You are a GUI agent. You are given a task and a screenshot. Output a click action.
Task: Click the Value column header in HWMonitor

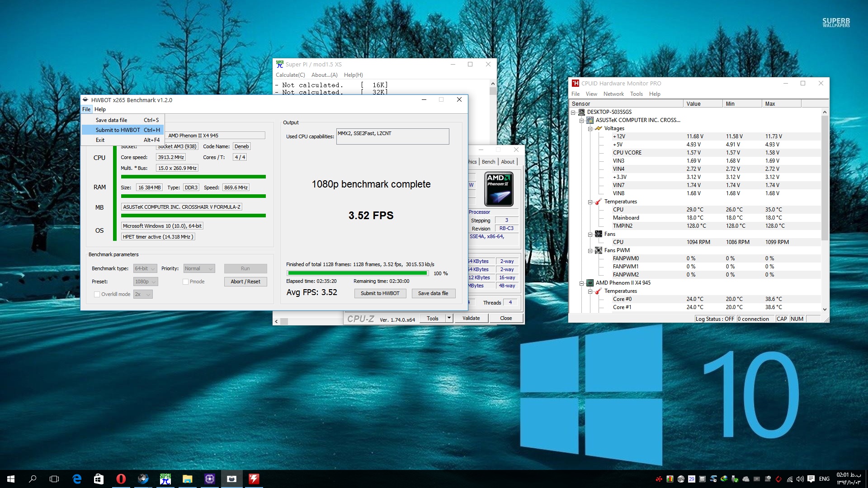[x=703, y=104]
